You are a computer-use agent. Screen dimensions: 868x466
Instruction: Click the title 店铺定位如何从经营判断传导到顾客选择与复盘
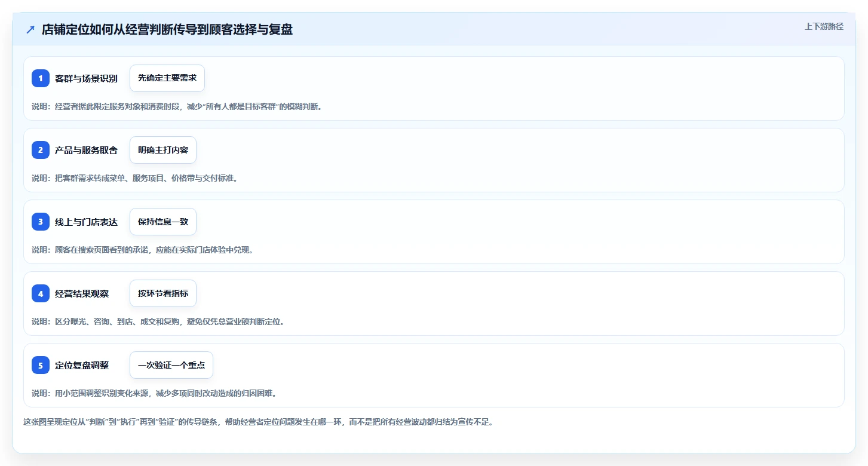167,30
